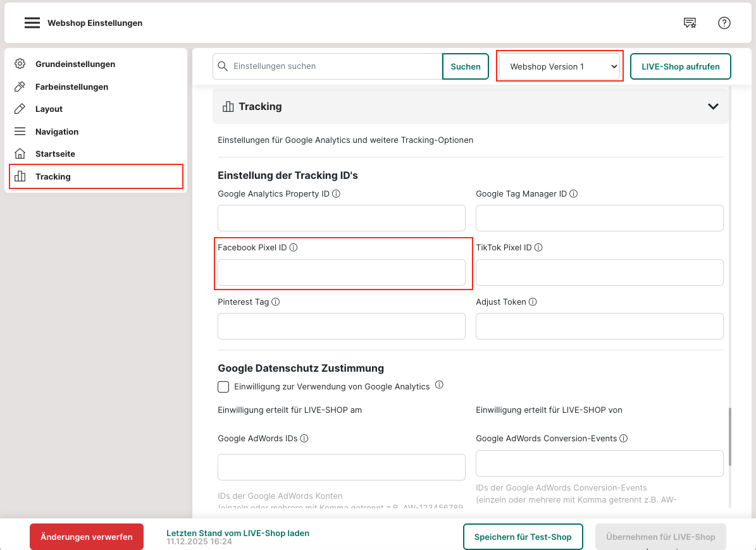Click info icon beside Adjust Token
This screenshot has width=756, height=550.
click(x=533, y=302)
